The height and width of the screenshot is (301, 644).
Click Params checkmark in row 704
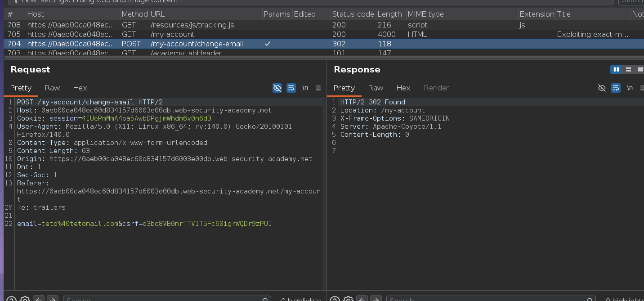pos(268,44)
